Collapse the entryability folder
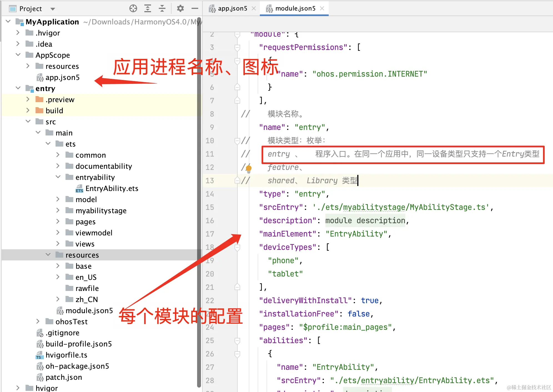Image resolution: width=553 pixels, height=392 pixels. [58, 177]
